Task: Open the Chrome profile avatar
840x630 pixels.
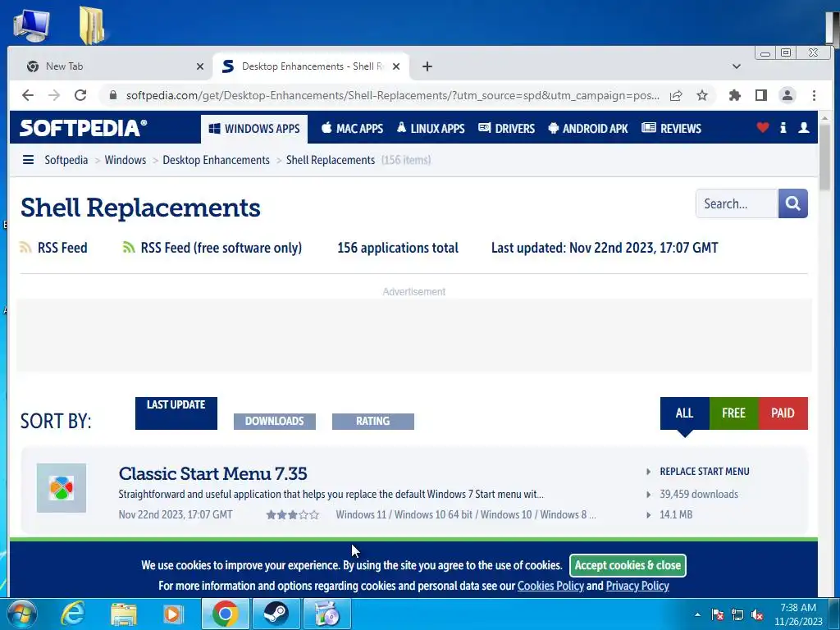Action: (x=787, y=95)
